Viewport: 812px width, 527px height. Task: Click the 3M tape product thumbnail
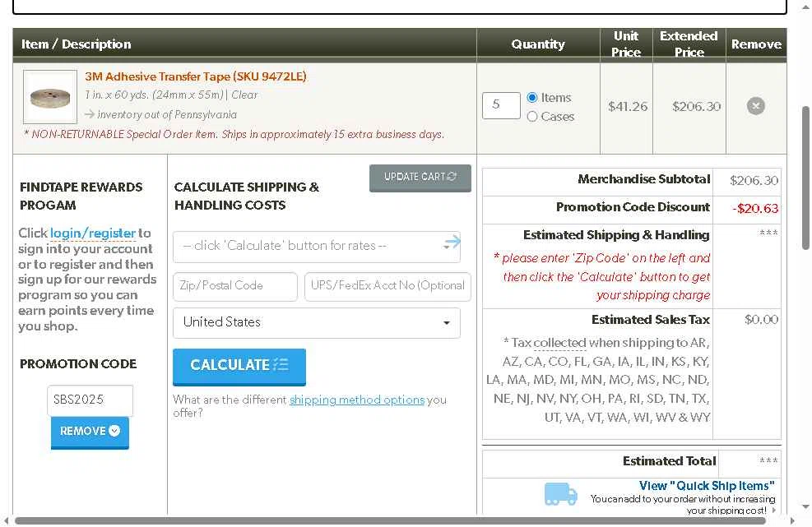[49, 97]
